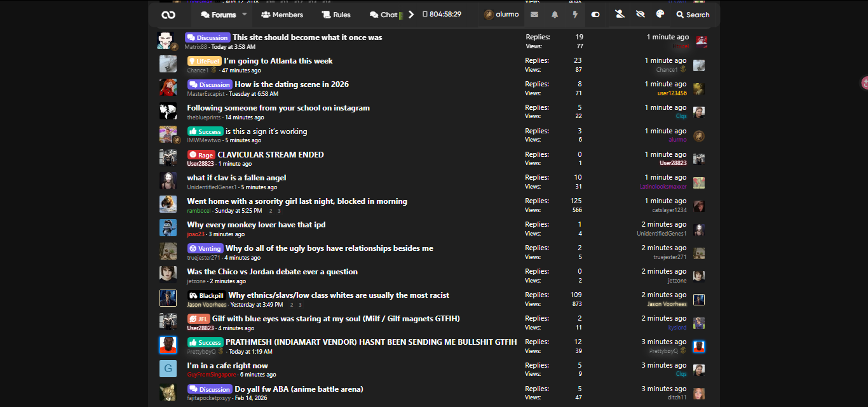The height and width of the screenshot is (407, 868).
Task: Click the infinity site logo
Action: pyautogui.click(x=168, y=15)
